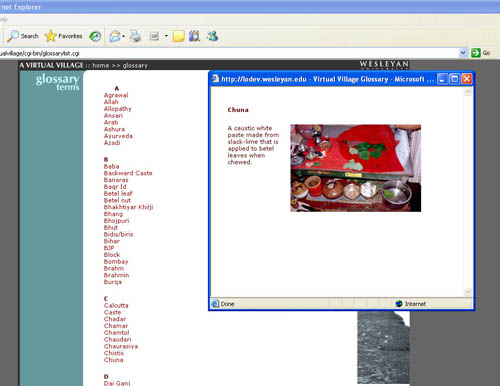Expand the address bar dropdown

(x=463, y=53)
